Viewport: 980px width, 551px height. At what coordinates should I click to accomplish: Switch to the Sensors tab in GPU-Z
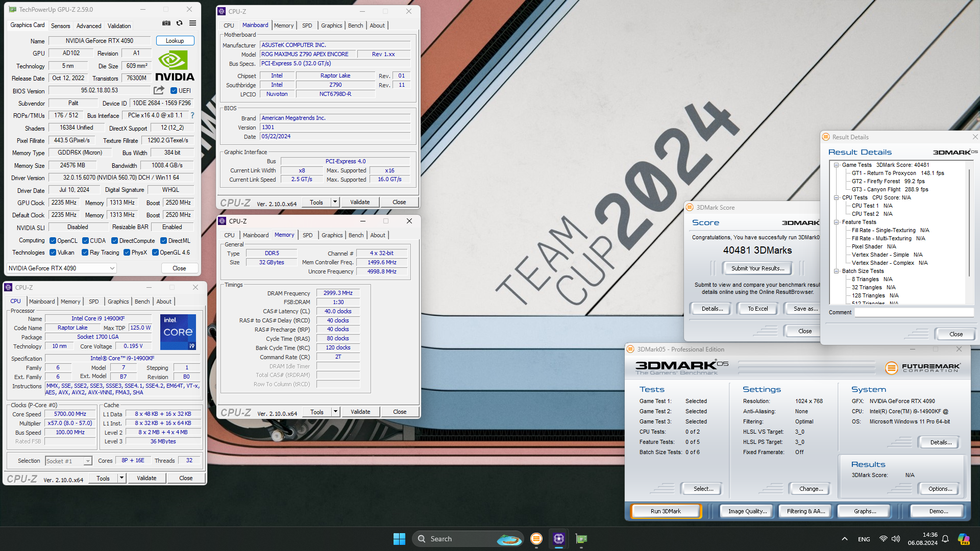pos(60,26)
